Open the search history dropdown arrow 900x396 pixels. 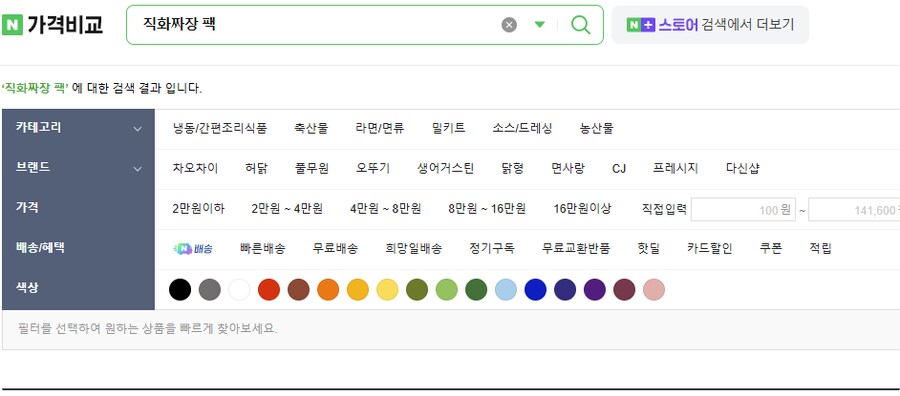coord(540,25)
